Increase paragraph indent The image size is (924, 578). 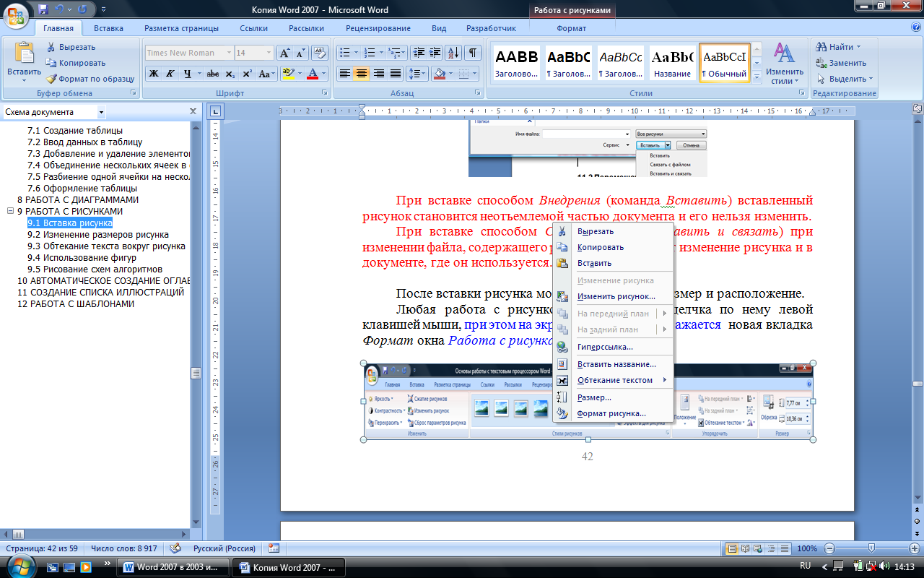(x=435, y=53)
